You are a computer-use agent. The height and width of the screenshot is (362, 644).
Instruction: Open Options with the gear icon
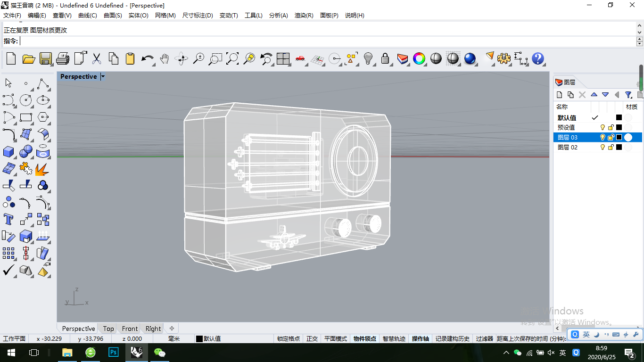point(504,58)
